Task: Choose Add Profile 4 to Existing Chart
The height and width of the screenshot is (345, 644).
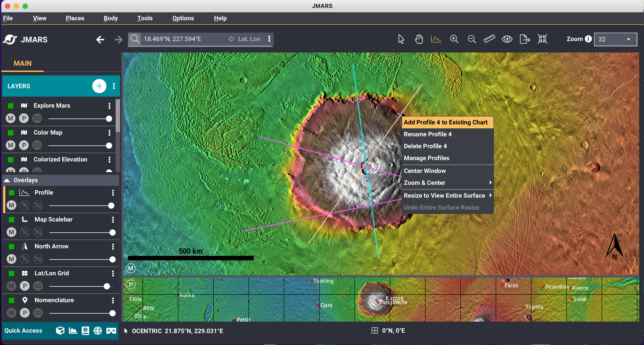Action: click(448, 122)
